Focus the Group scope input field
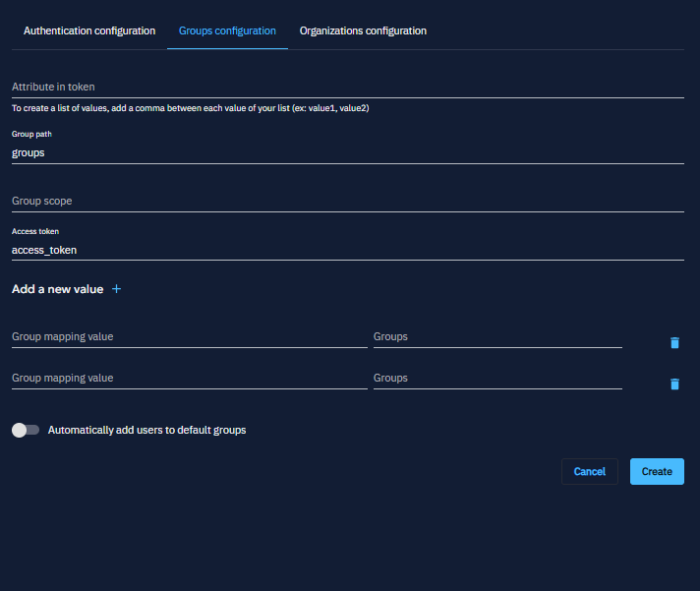This screenshot has width=700, height=591. [x=347, y=202]
